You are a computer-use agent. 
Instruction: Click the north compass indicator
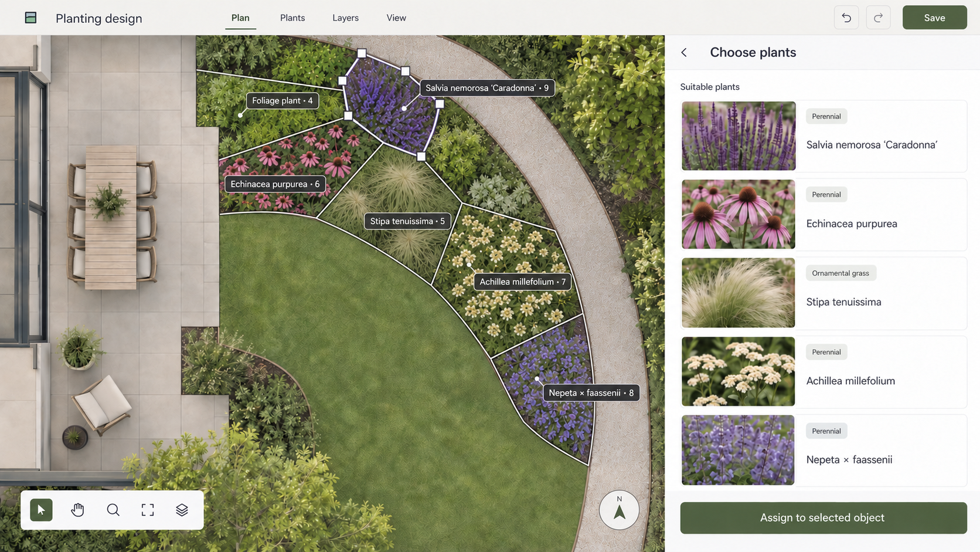click(x=619, y=510)
